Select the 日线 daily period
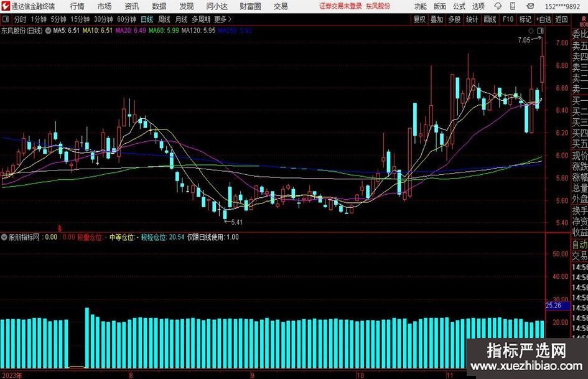 (147, 19)
